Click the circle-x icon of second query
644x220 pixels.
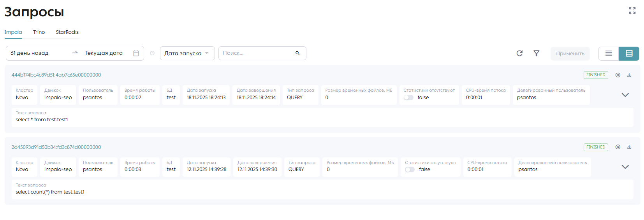[x=618, y=147]
